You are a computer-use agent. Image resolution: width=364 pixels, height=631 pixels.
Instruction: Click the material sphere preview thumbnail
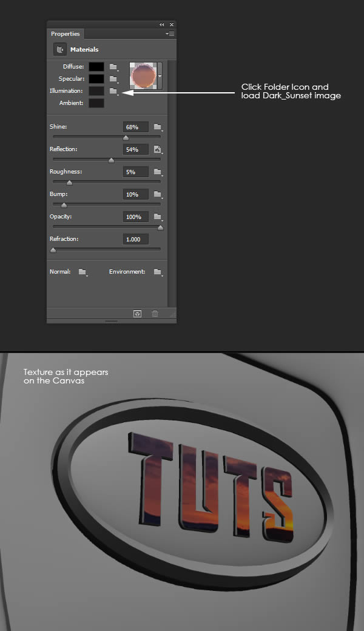144,76
